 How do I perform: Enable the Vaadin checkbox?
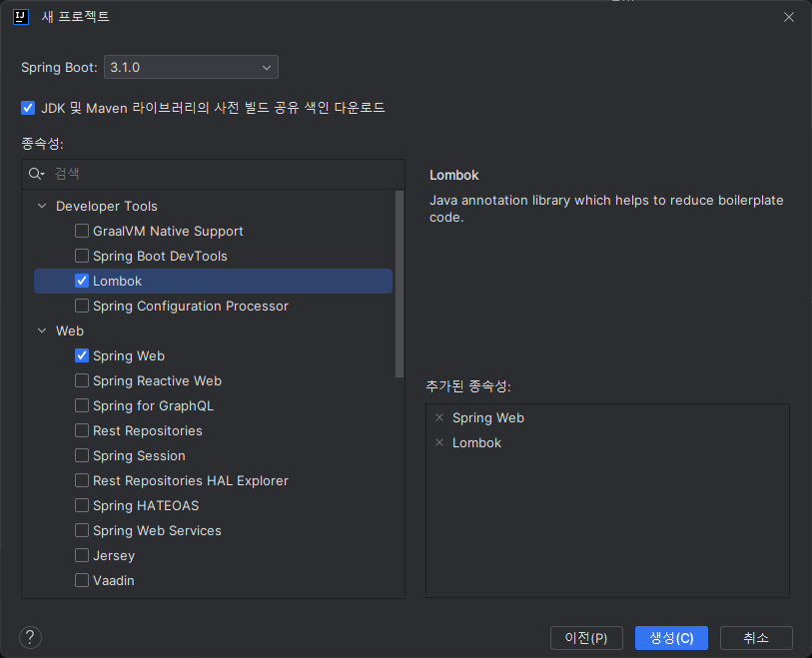(x=82, y=580)
